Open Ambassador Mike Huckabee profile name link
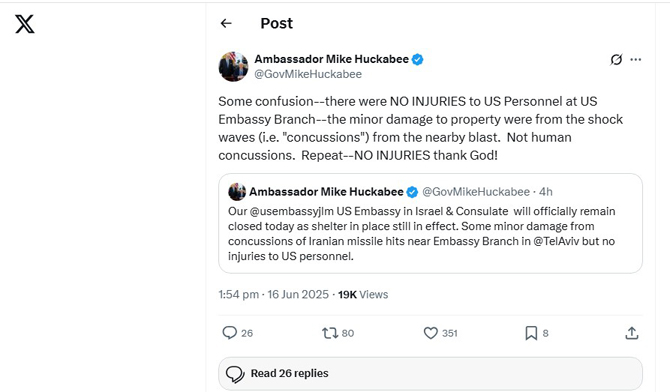Screen dimensions: 670x392 [332, 59]
